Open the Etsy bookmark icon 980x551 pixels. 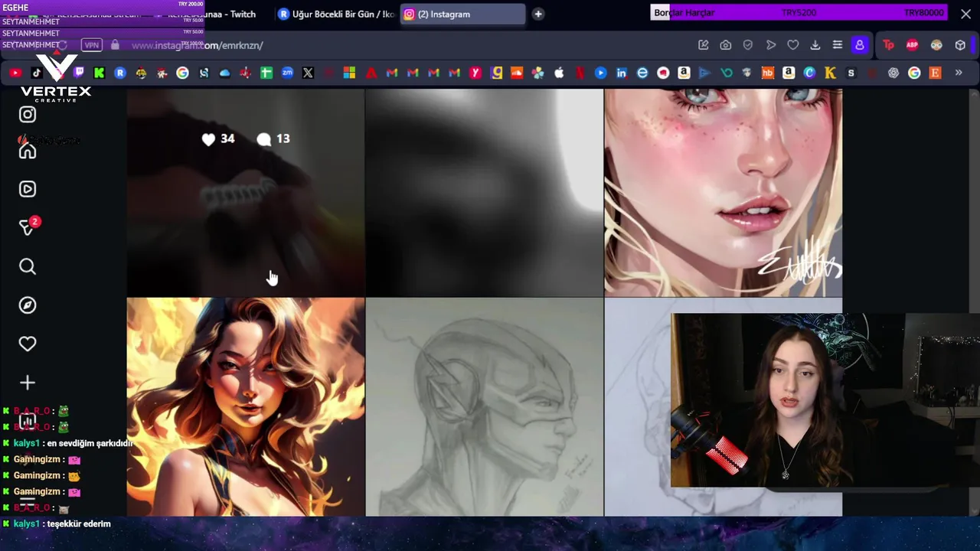pos(935,73)
